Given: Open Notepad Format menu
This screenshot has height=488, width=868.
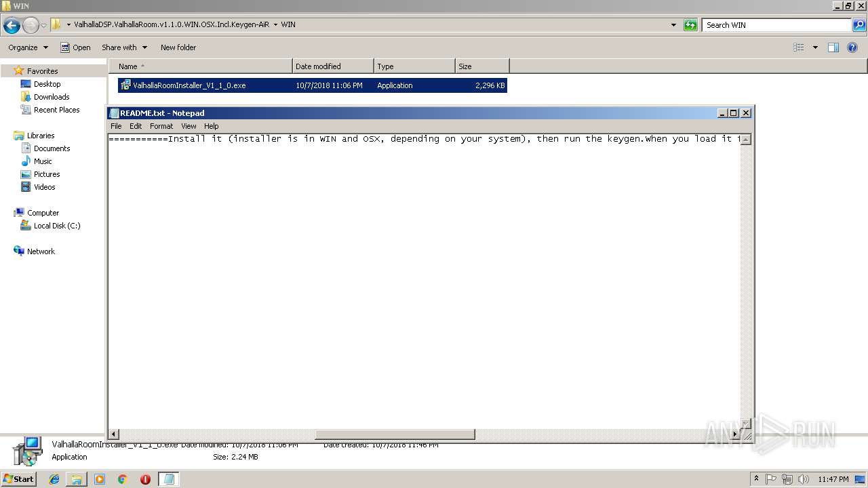Looking at the screenshot, I should [x=161, y=126].
